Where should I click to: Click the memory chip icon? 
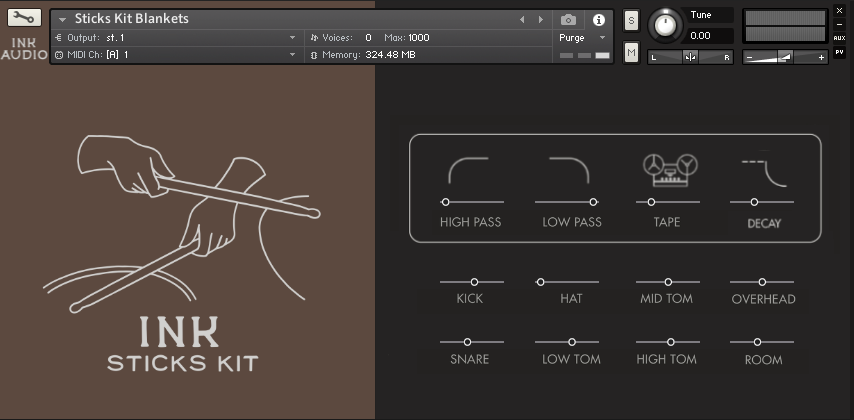pyautogui.click(x=314, y=55)
